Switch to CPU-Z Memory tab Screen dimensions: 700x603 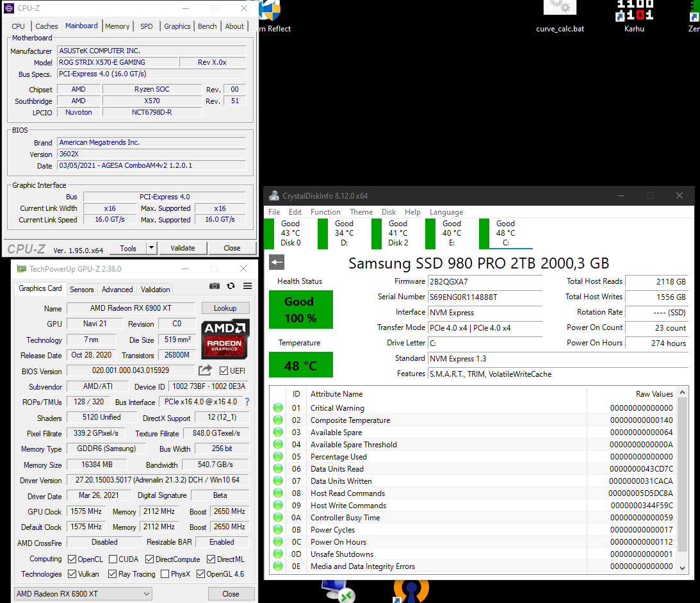coord(117,26)
